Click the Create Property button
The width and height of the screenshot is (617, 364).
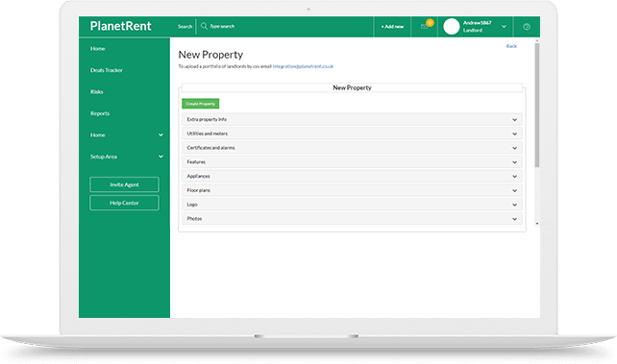click(200, 104)
